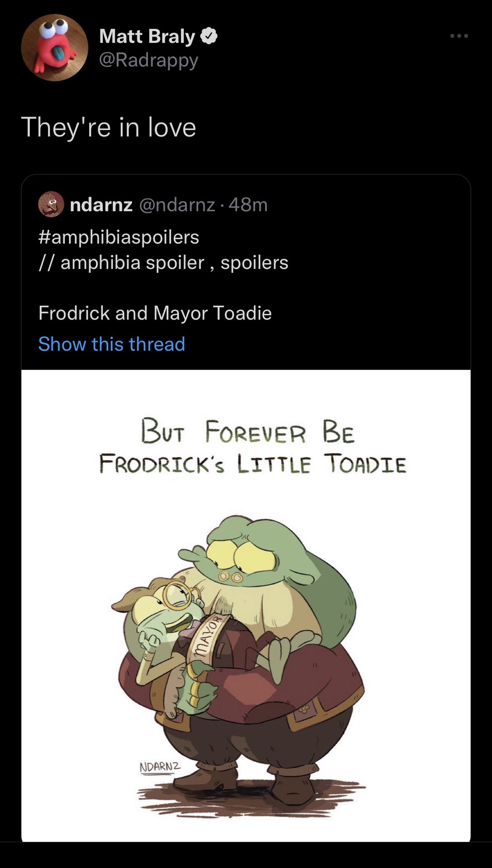This screenshot has width=492, height=868.
Task: Open the three-dot more options menu
Action: click(x=459, y=36)
